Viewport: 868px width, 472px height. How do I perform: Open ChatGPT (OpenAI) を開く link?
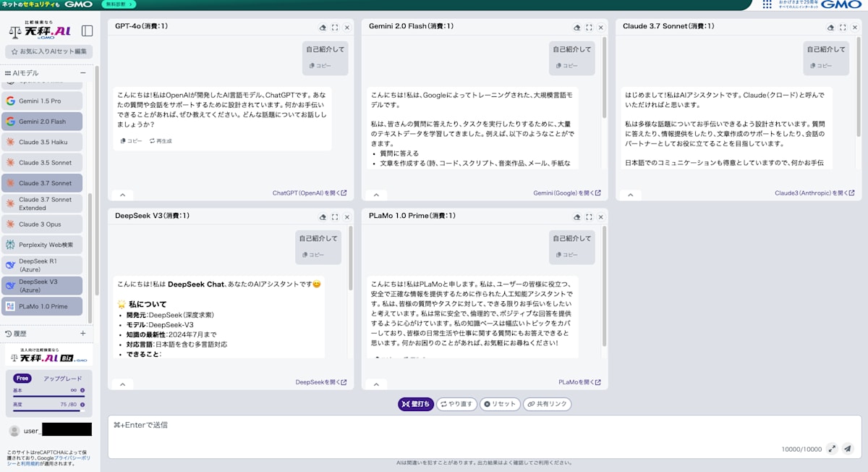(x=309, y=194)
